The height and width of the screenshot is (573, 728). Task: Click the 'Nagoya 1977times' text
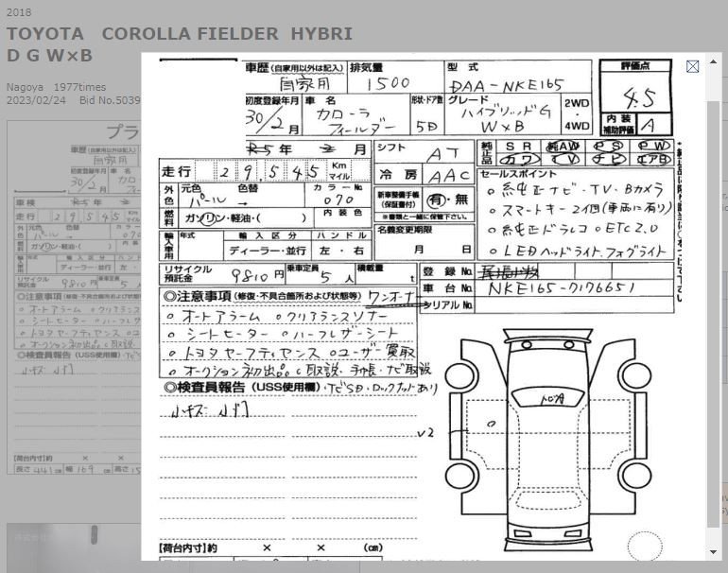[56, 87]
